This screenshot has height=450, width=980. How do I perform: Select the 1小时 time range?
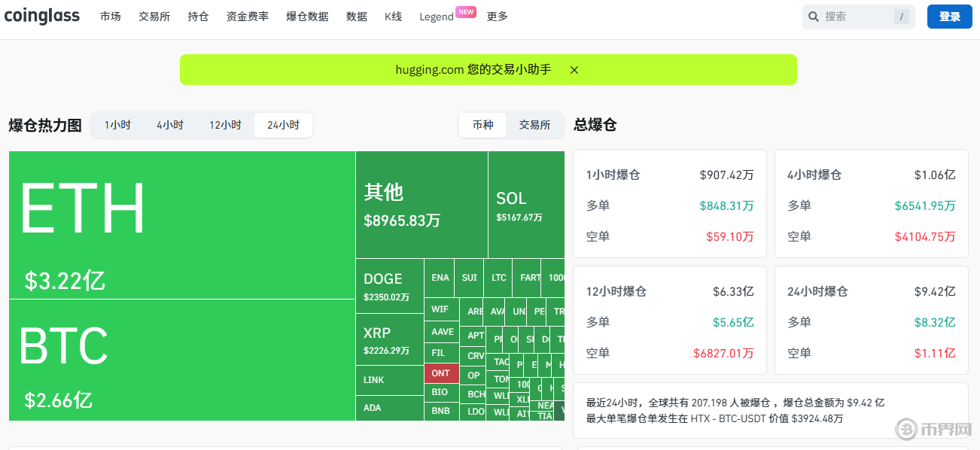click(117, 125)
